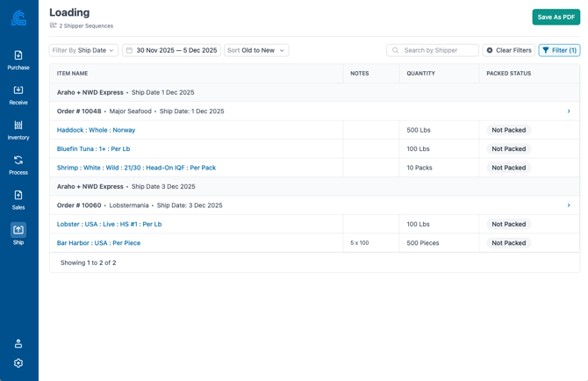The image size is (588, 381).
Task: Click Not Packed status for Bar Harbor
Action: tap(508, 243)
